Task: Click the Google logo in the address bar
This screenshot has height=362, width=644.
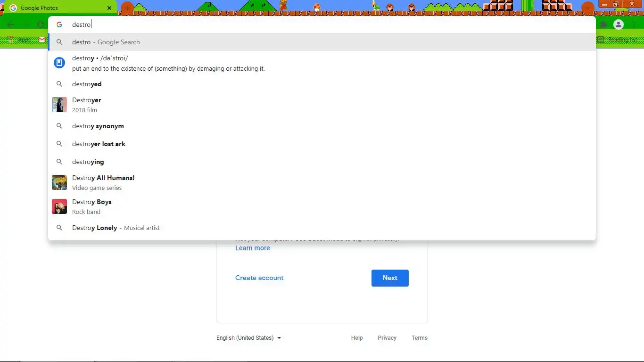Action: coord(59,25)
